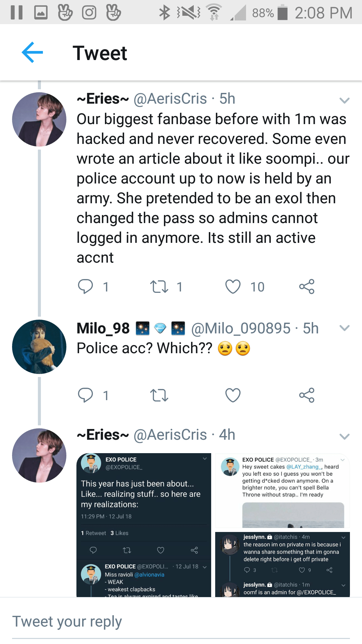Reply to the first ~Eries~ tweet

click(x=85, y=286)
